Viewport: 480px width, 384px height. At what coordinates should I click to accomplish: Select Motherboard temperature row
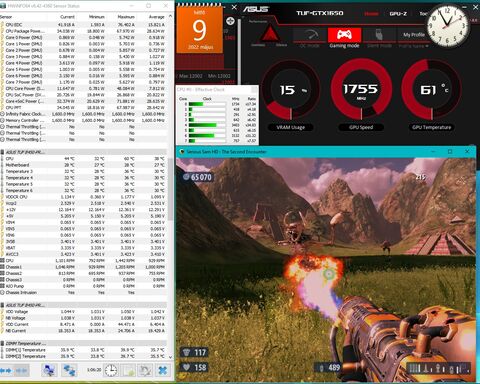coord(83,165)
